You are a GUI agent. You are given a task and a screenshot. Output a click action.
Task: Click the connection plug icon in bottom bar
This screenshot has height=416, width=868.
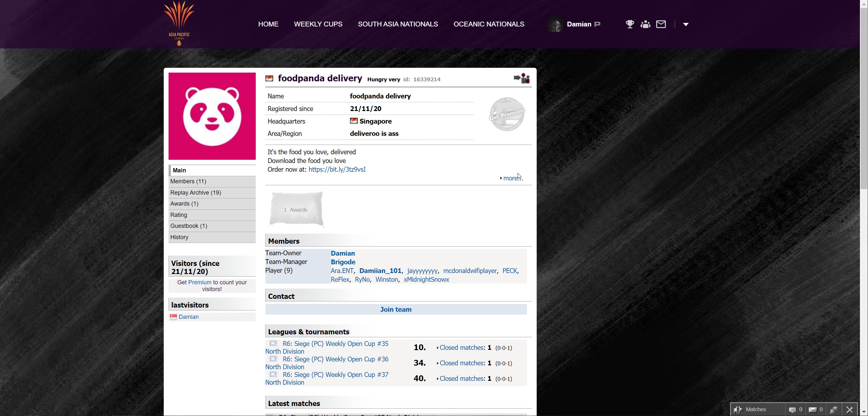833,410
